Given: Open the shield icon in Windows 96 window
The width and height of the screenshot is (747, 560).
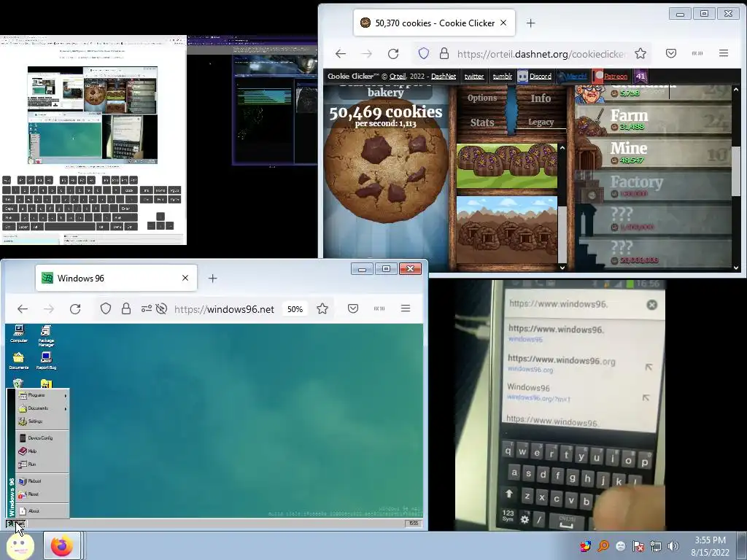Looking at the screenshot, I should (105, 308).
